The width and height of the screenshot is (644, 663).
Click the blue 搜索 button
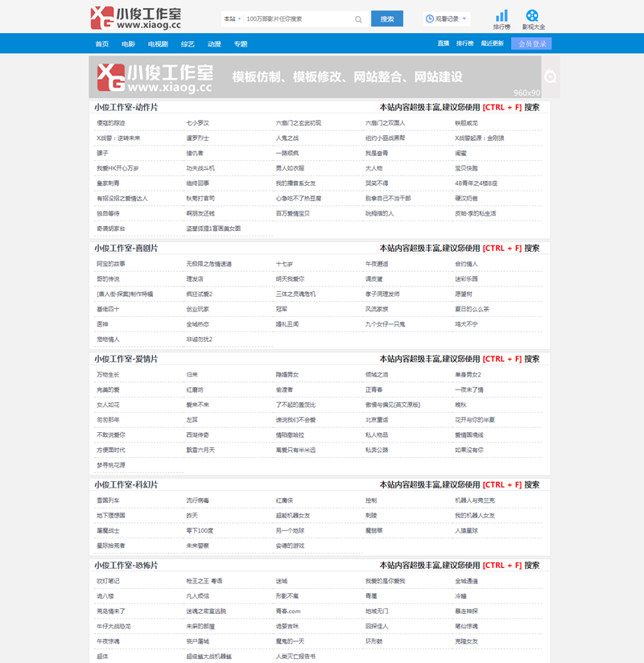tap(386, 19)
